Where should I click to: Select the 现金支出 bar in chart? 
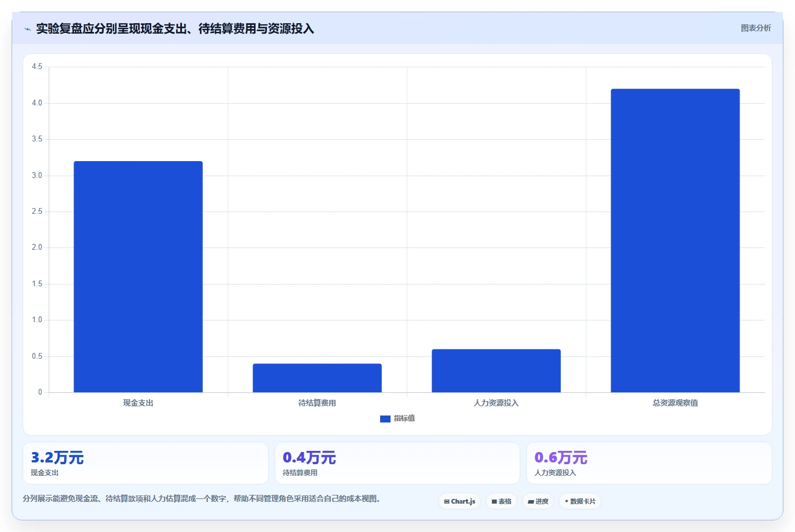(138, 276)
